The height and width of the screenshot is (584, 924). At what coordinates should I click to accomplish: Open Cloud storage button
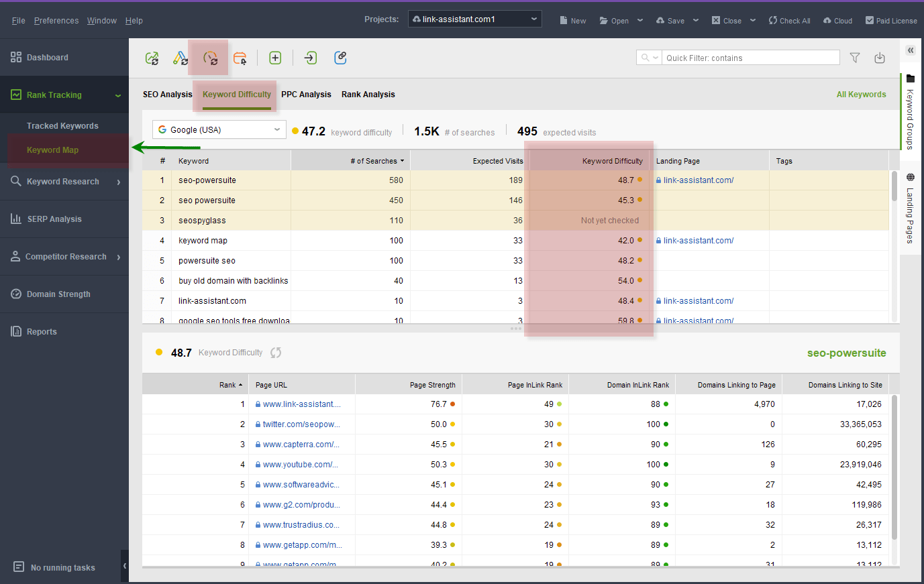[x=837, y=21]
